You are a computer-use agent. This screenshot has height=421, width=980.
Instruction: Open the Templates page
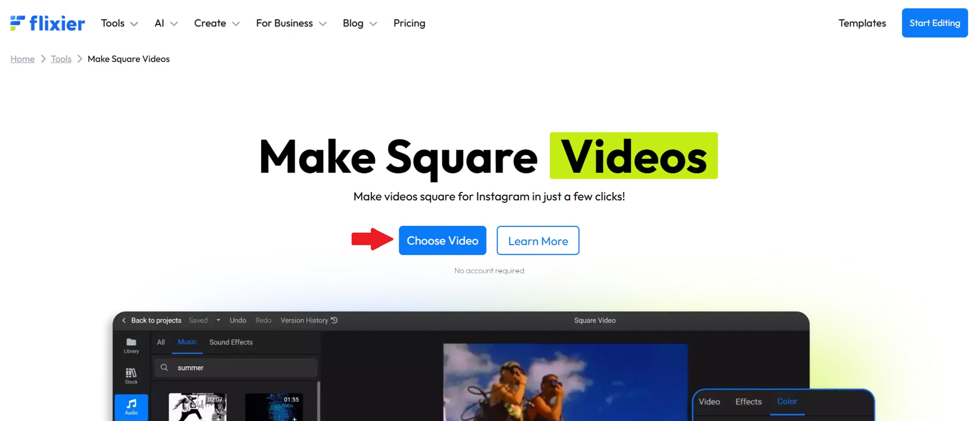(x=862, y=23)
